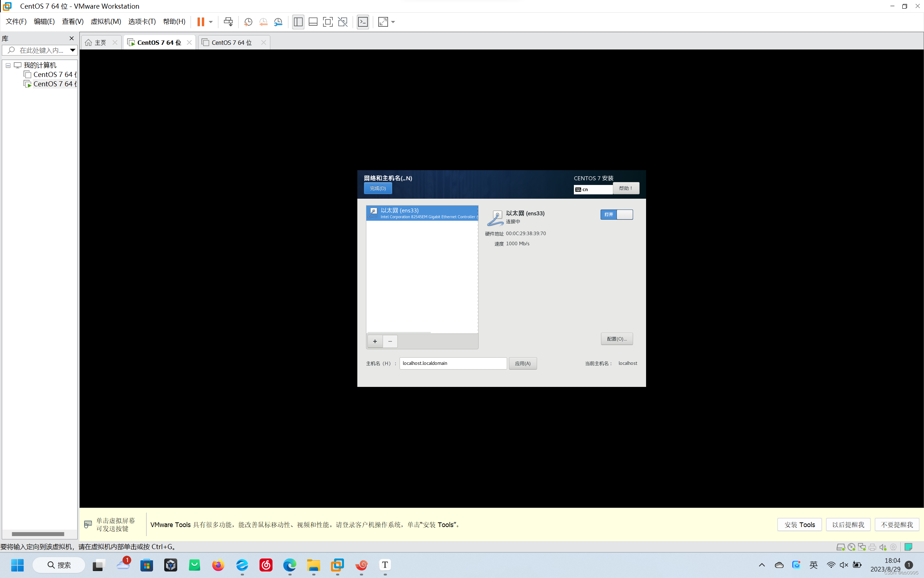Remove the network device with the minus button
Viewport: 924px width, 578px height.
[x=390, y=341]
